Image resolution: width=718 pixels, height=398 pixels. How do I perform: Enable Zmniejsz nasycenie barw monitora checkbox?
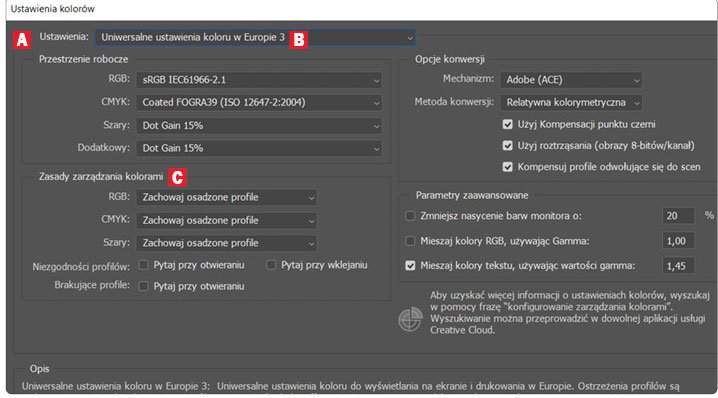(410, 216)
